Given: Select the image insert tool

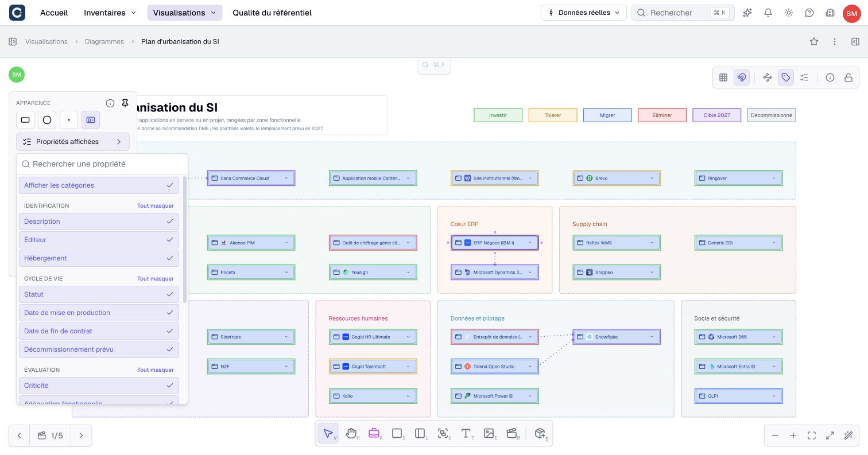Looking at the screenshot, I should pyautogui.click(x=489, y=434).
